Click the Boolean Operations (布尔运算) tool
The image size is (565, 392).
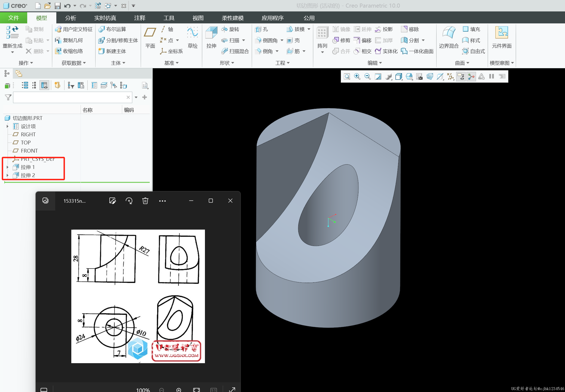tap(112, 29)
